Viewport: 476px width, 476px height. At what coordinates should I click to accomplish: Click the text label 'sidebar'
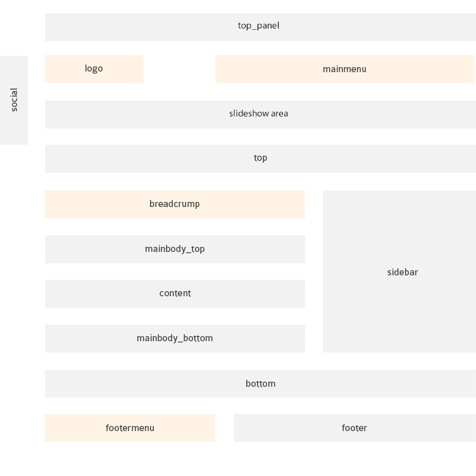(403, 272)
